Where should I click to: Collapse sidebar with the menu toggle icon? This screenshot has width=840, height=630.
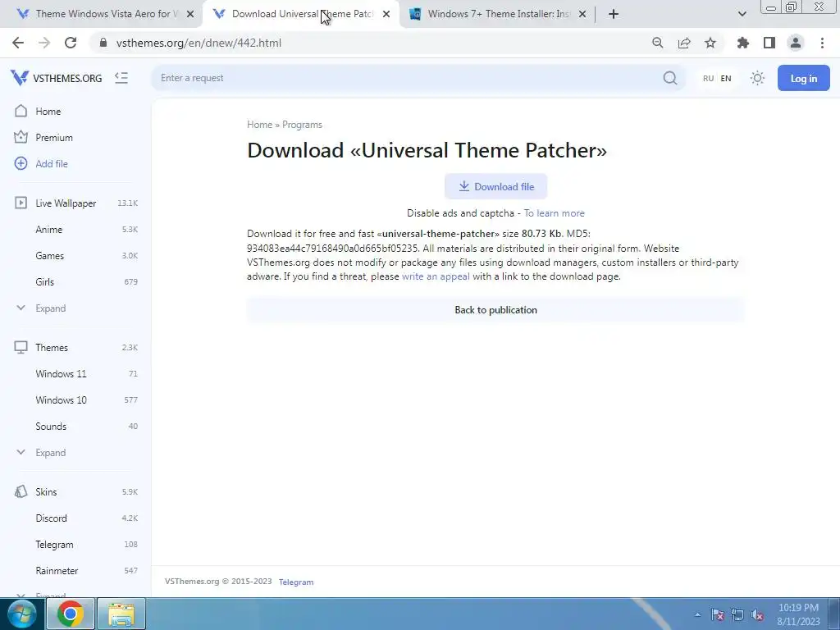pos(121,78)
